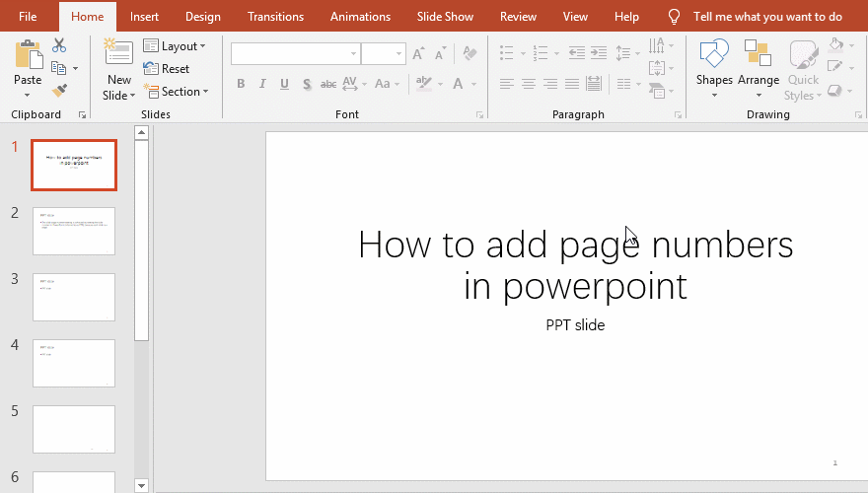The image size is (868, 493).
Task: Click the Tell me lightbulb icon
Action: coord(674,17)
